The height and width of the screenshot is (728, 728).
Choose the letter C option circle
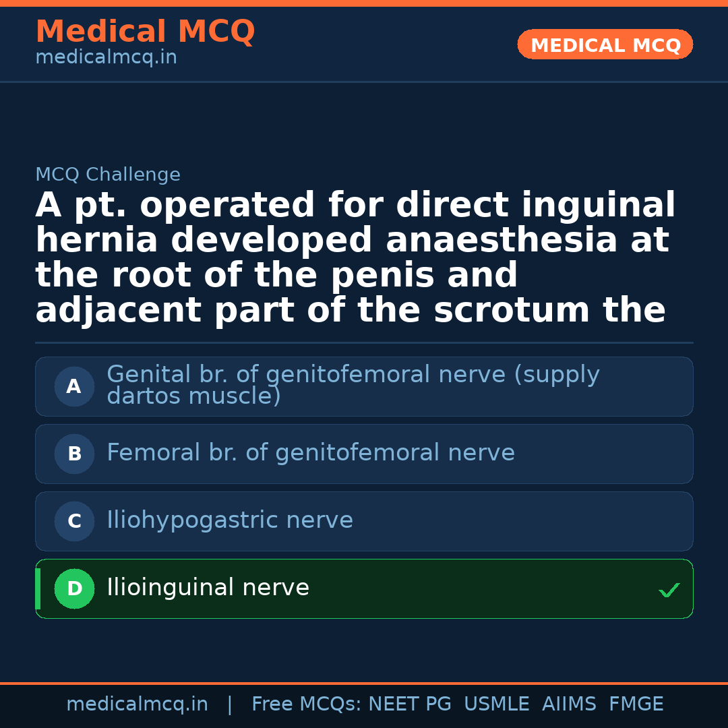74,522
